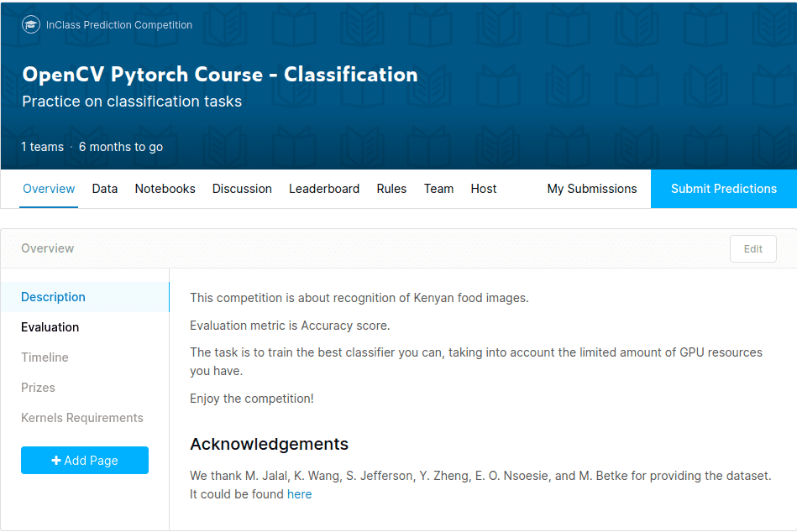Click the Add Page button
797x532 pixels.
point(85,461)
